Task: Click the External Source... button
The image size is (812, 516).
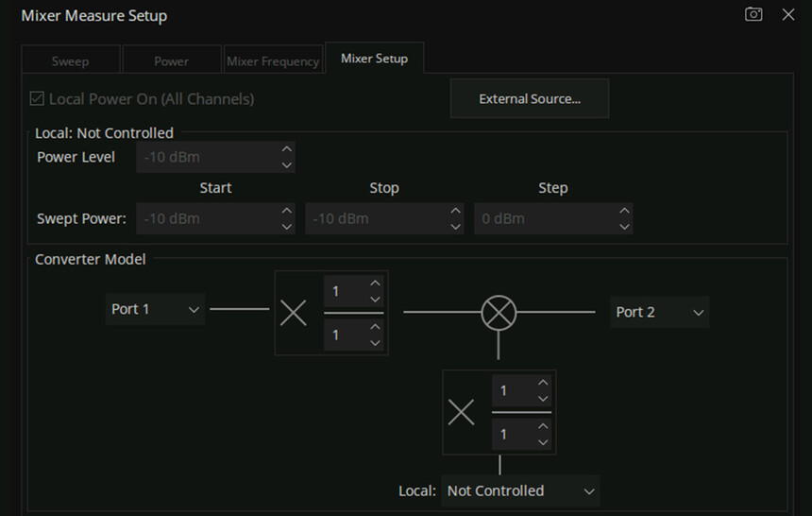Action: [529, 98]
